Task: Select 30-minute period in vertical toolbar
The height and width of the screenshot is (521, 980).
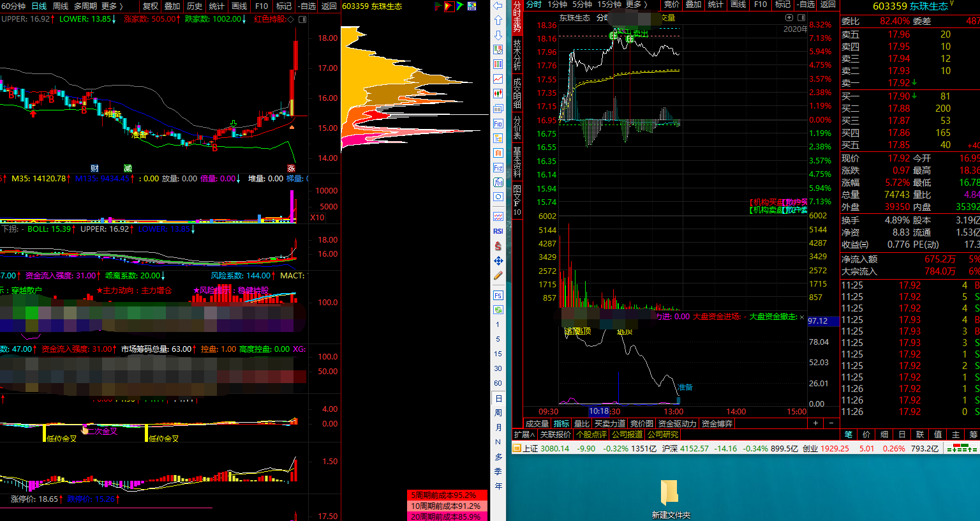Action: tap(498, 368)
